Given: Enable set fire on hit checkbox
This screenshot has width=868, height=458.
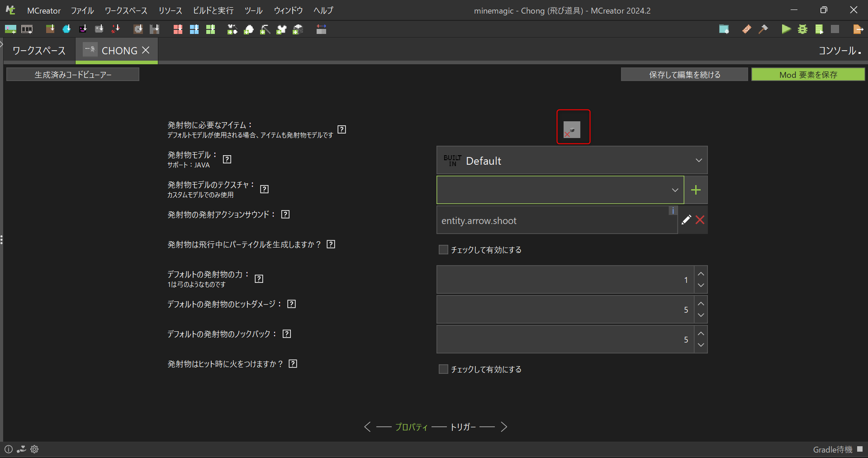Looking at the screenshot, I should click(x=443, y=369).
